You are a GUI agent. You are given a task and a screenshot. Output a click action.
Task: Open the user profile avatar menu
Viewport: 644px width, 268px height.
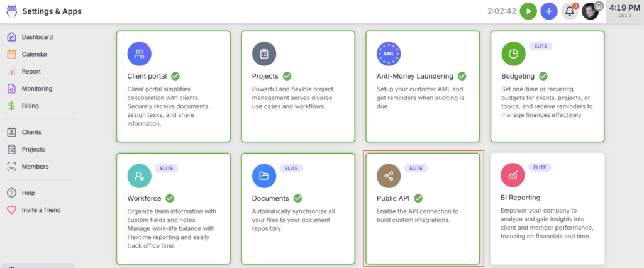[x=590, y=11]
